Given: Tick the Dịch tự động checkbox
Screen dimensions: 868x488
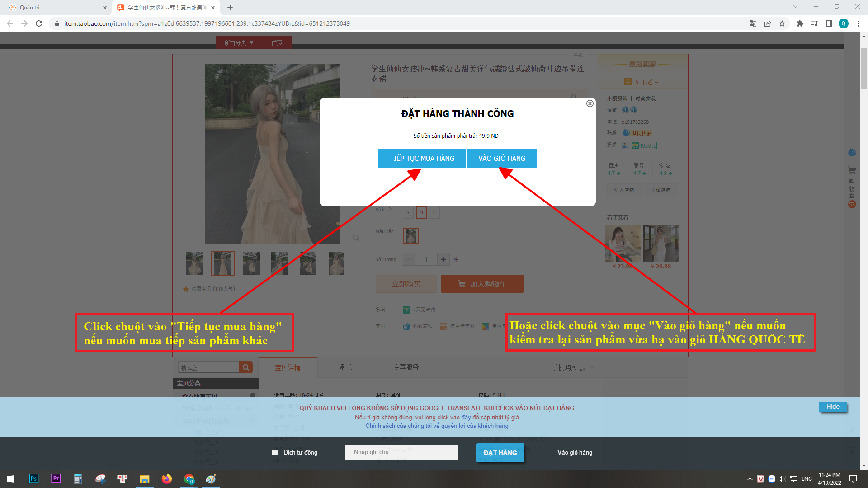Looking at the screenshot, I should (x=275, y=452).
